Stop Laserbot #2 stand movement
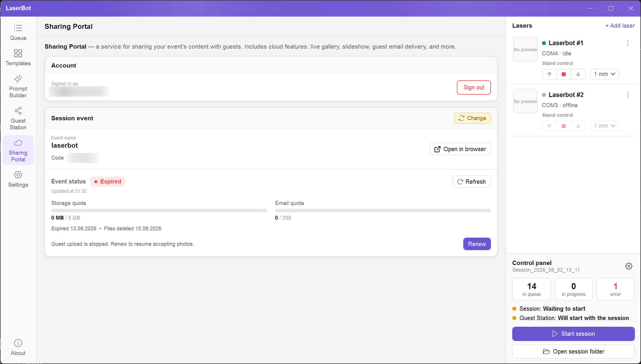 click(564, 126)
